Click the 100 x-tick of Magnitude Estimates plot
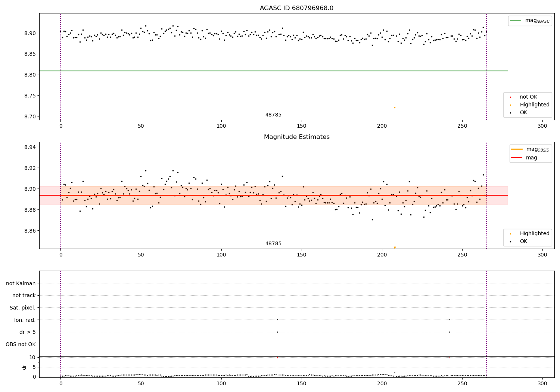 (x=221, y=255)
